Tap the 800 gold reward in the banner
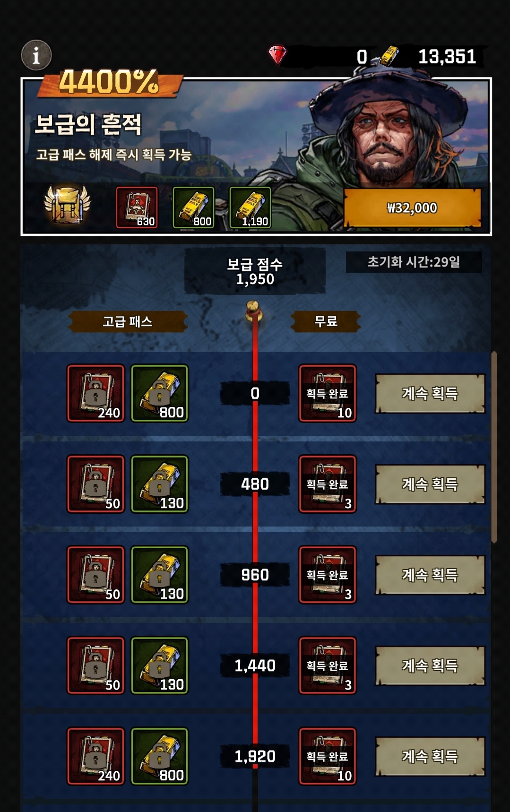 [194, 207]
